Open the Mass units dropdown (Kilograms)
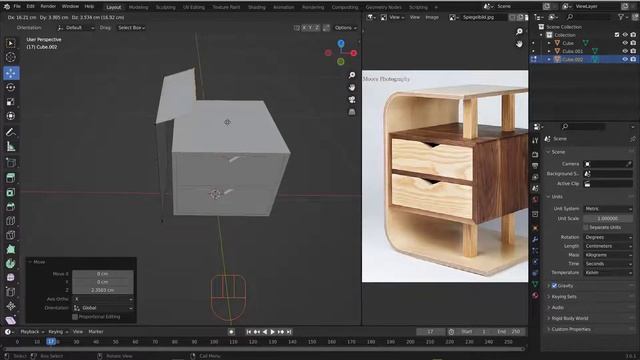Image resolution: width=640 pixels, height=360 pixels. click(608, 255)
